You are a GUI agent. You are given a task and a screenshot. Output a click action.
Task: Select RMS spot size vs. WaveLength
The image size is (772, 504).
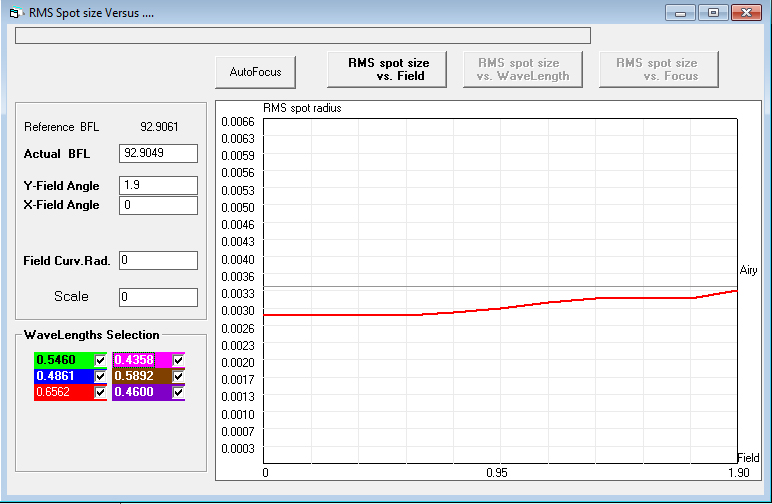click(523, 69)
